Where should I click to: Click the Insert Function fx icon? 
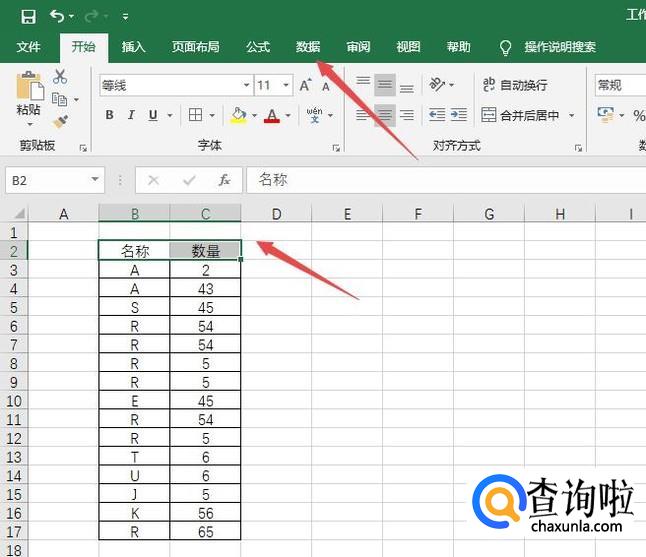(225, 180)
